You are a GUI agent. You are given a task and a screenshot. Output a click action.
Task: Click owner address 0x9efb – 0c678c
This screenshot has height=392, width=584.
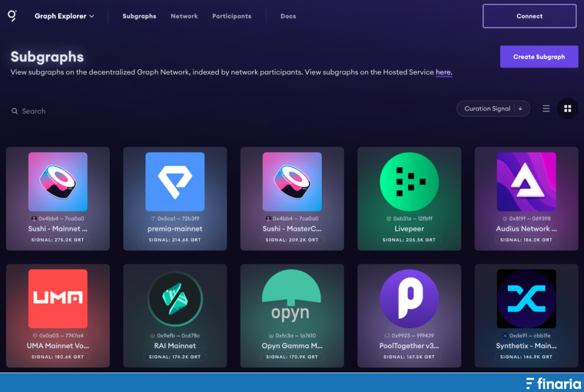pyautogui.click(x=179, y=336)
